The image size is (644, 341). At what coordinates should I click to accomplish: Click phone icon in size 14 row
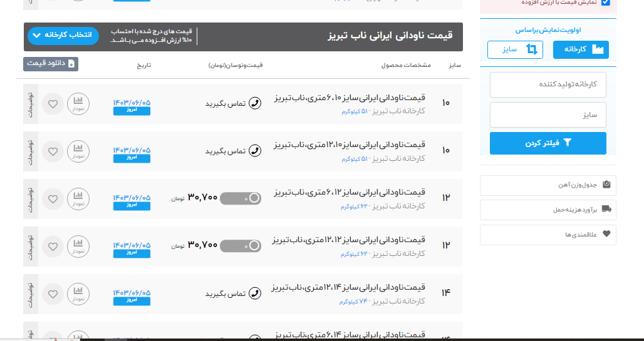coord(255,293)
